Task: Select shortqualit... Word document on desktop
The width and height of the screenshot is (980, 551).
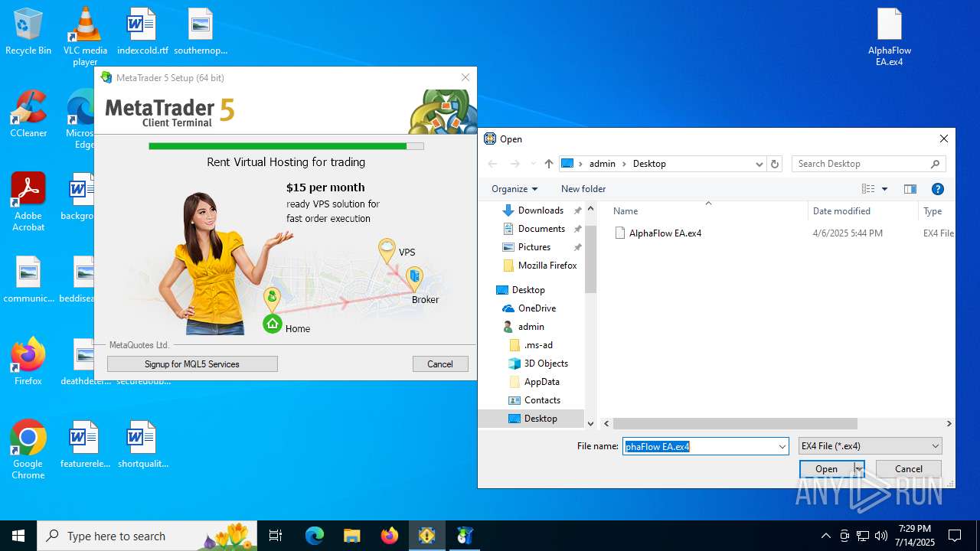Action: click(x=142, y=445)
